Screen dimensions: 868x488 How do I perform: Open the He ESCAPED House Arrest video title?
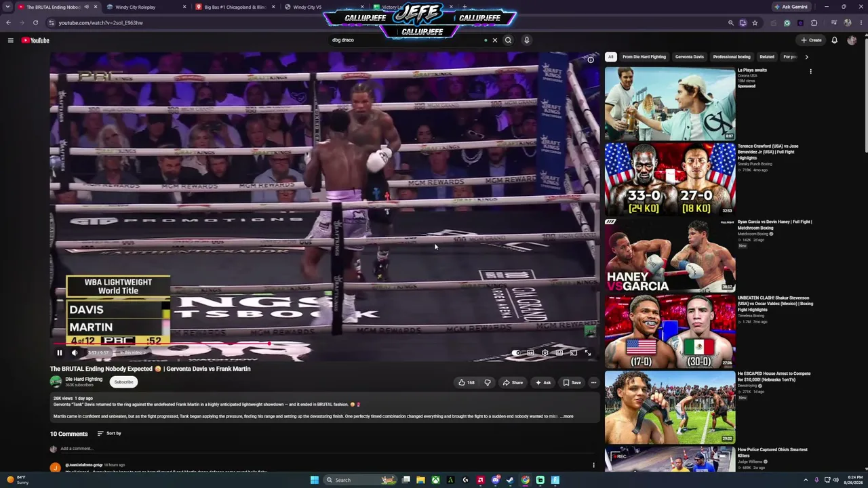pos(774,376)
